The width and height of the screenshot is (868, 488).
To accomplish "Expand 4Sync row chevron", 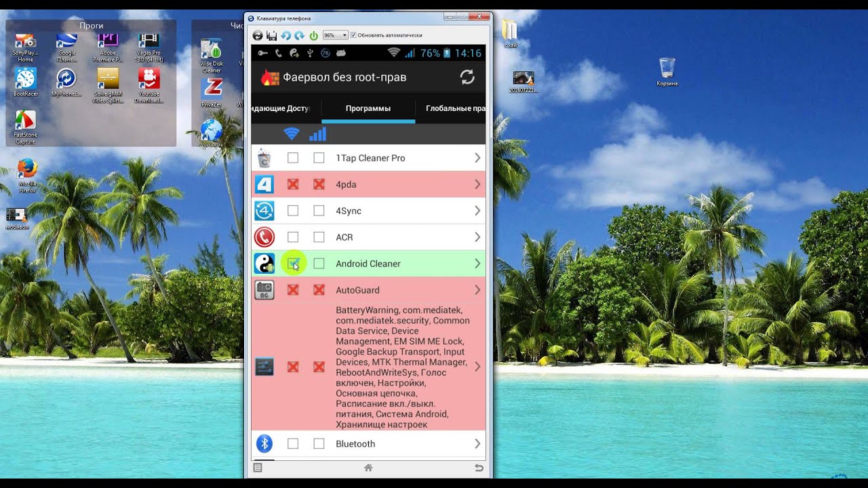I will pyautogui.click(x=477, y=211).
